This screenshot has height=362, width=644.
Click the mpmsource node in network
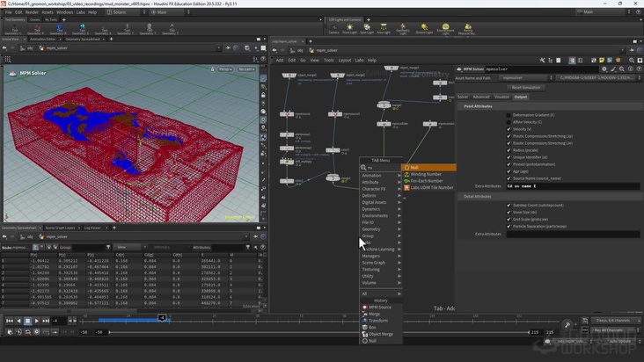289,112
